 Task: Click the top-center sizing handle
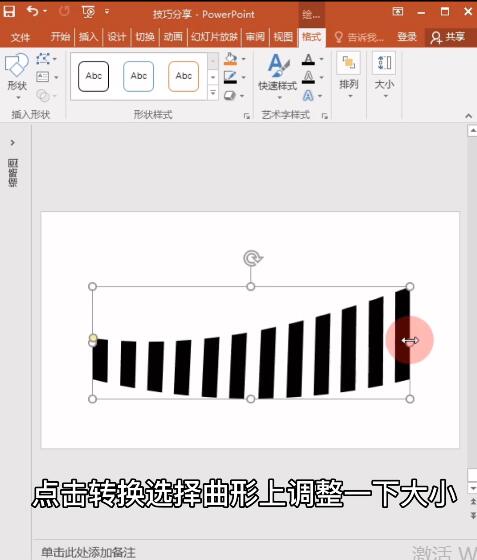click(x=251, y=286)
